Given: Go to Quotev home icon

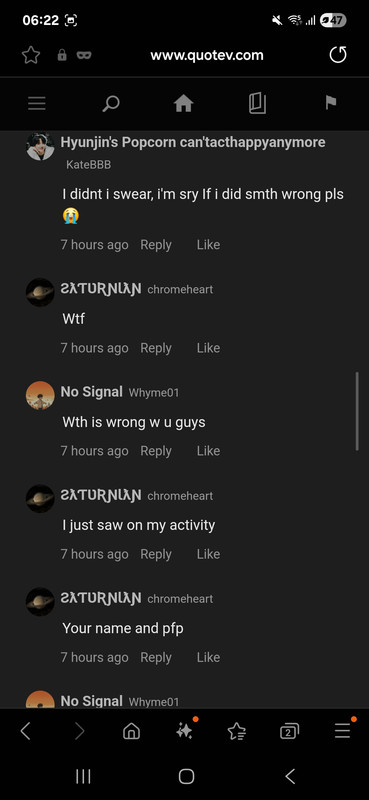Looking at the screenshot, I should coord(184,103).
